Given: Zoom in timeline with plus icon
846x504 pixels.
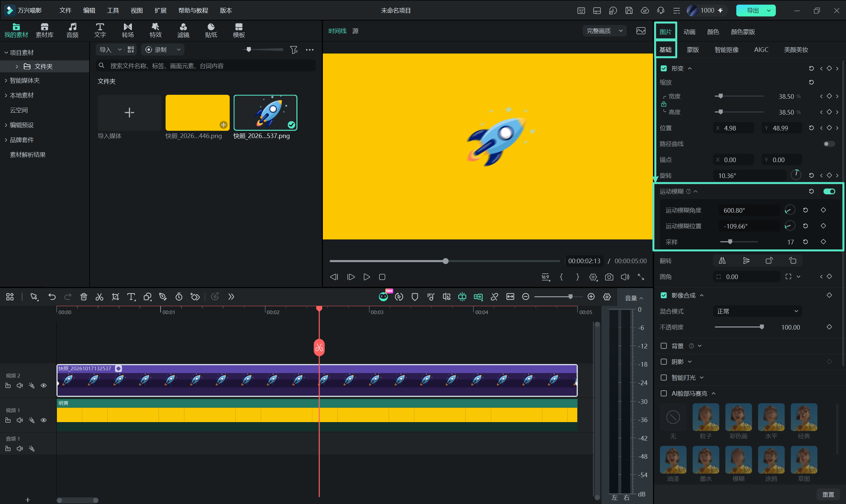Looking at the screenshot, I should point(591,297).
